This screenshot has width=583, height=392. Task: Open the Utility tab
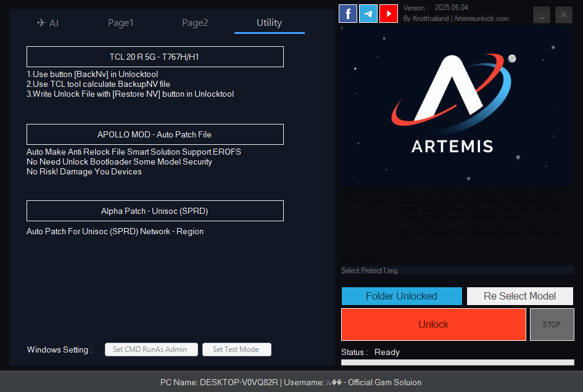(x=269, y=22)
